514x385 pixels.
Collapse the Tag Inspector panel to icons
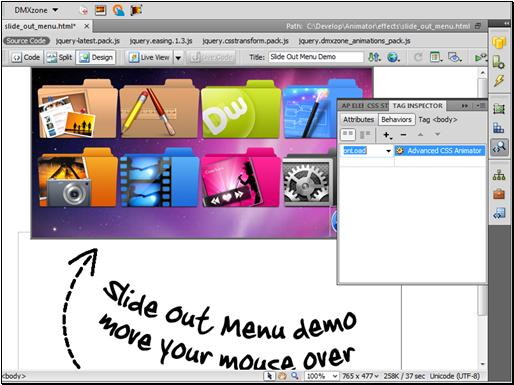pyautogui.click(x=464, y=106)
